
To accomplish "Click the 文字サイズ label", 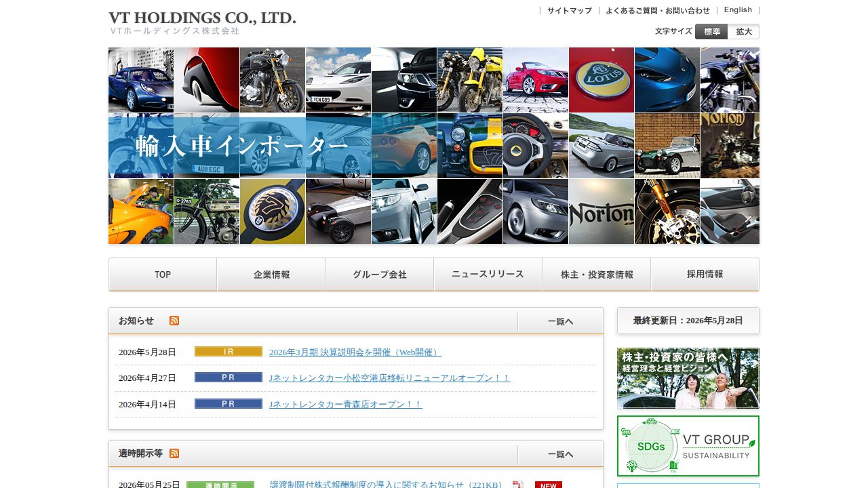I will [673, 31].
